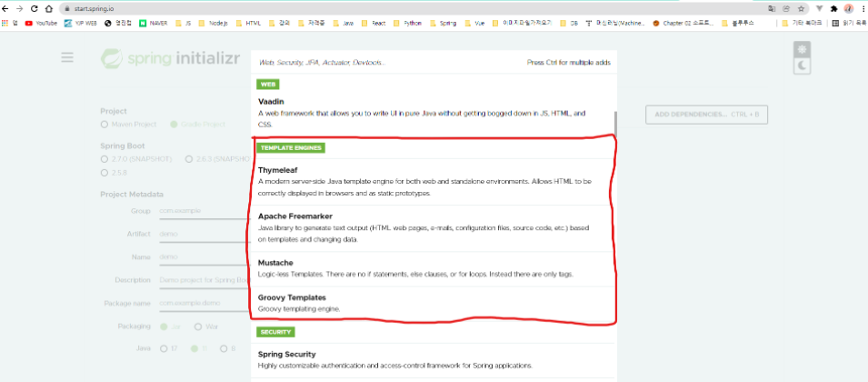Add the Mustache dependency
The height and width of the screenshot is (382, 868).
click(433, 269)
